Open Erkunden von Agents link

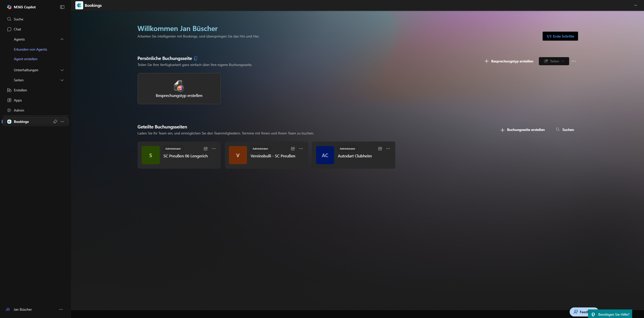coord(30,49)
